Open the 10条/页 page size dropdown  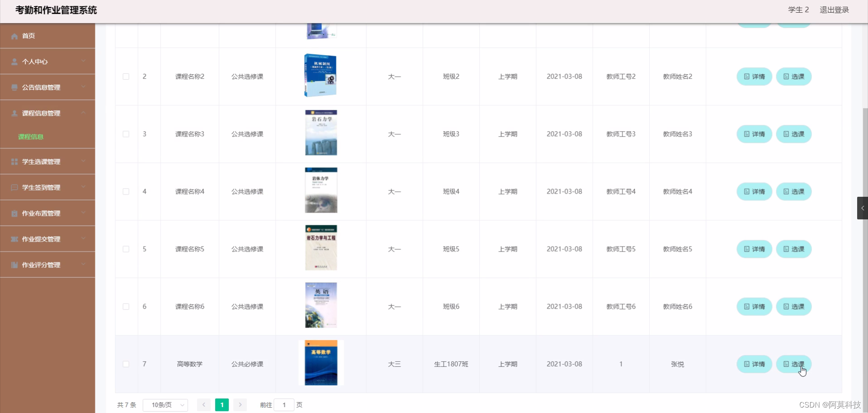coord(165,405)
